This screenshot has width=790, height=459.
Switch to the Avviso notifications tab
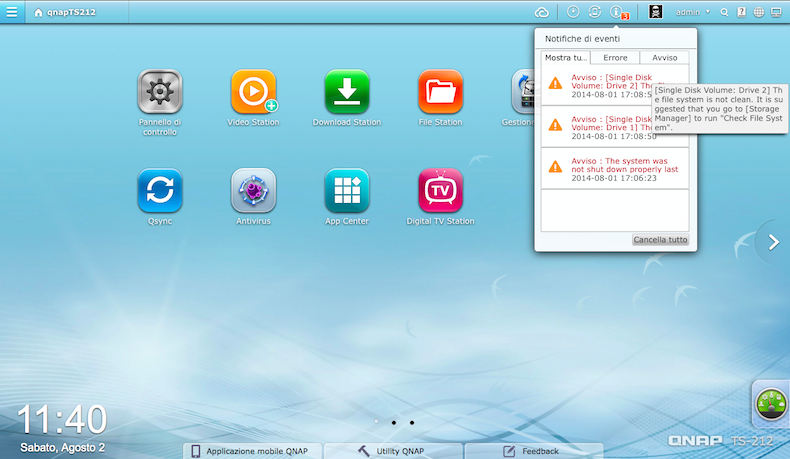pos(665,58)
